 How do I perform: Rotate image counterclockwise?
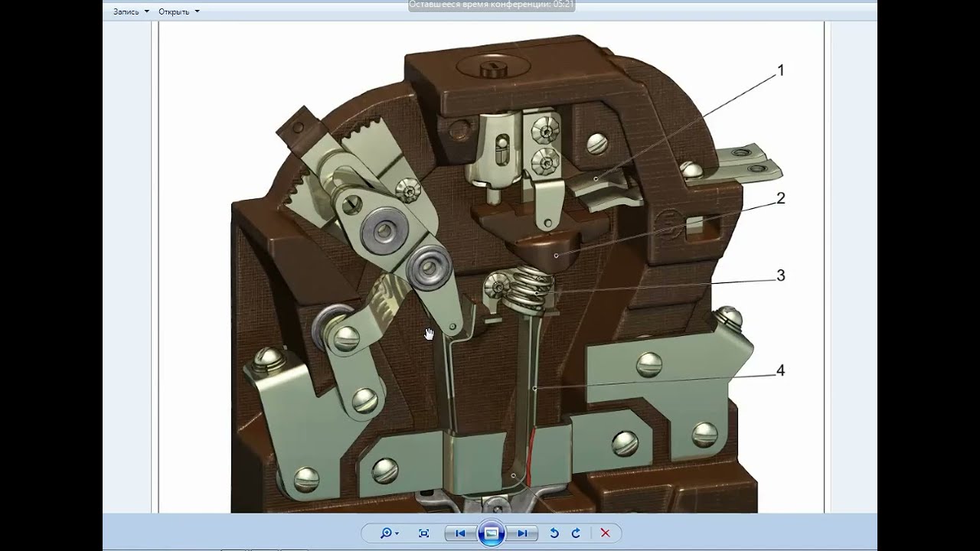point(554,533)
